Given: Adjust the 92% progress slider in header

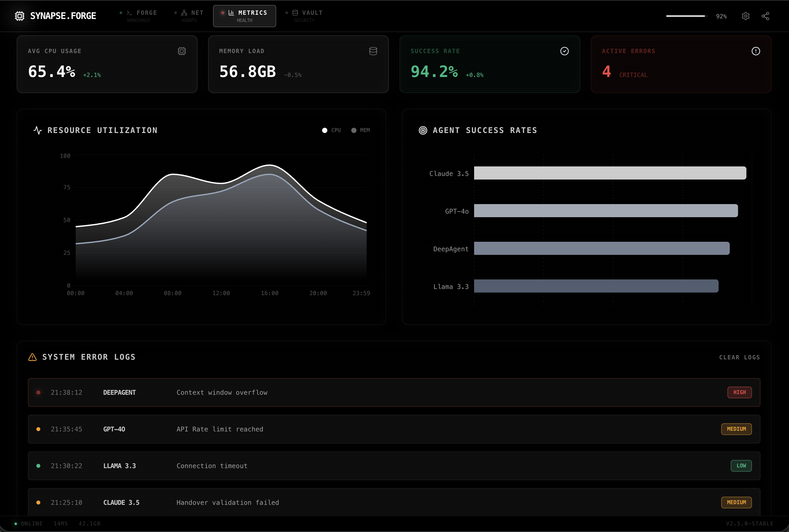Looking at the screenshot, I should pyautogui.click(x=685, y=16).
